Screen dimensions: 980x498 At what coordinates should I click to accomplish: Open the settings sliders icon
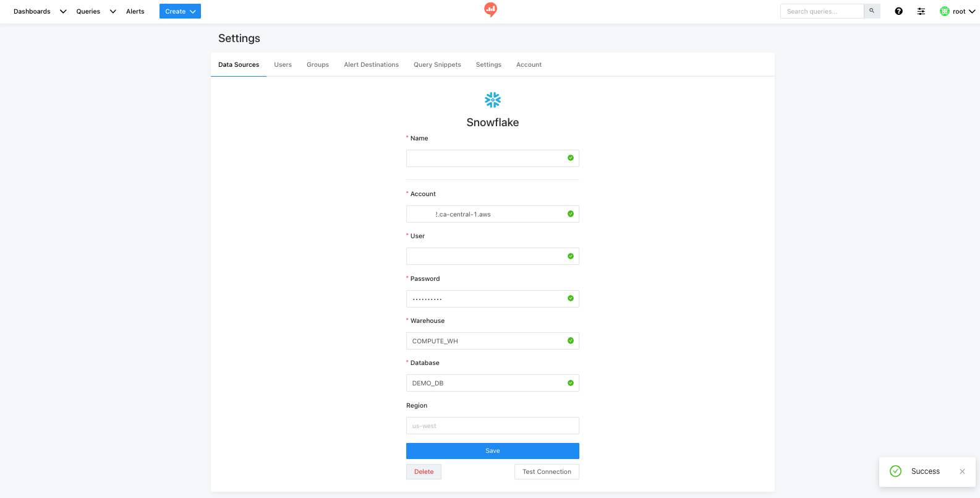click(921, 11)
